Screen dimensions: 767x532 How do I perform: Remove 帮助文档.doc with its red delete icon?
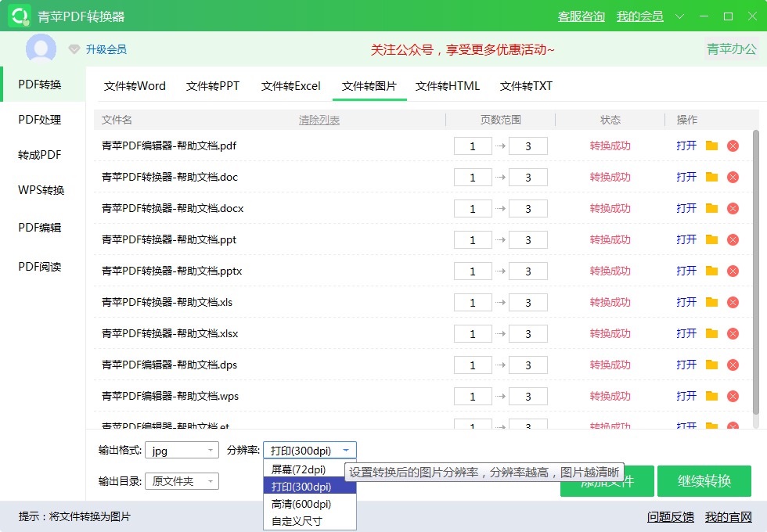pos(733,177)
